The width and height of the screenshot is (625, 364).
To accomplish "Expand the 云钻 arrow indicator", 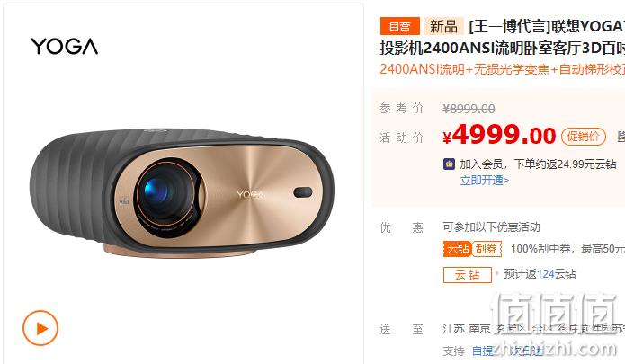I will coord(496,273).
